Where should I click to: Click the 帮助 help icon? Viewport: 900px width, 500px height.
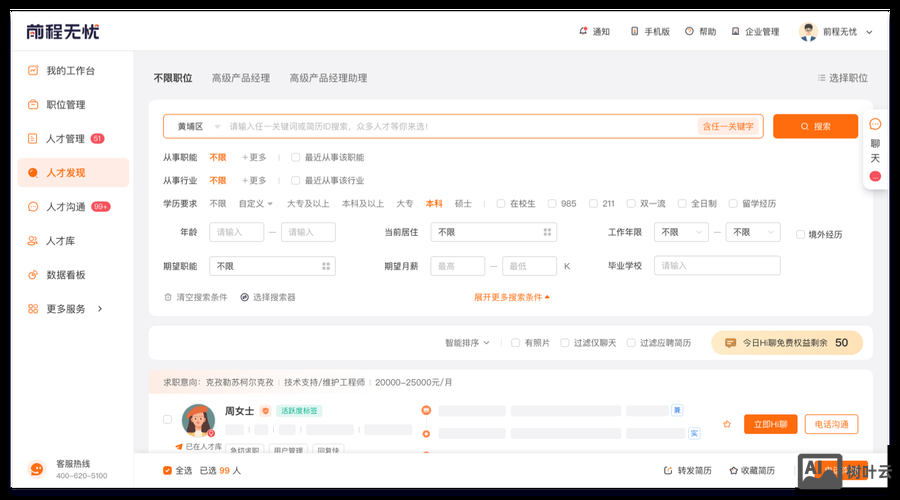tap(689, 31)
